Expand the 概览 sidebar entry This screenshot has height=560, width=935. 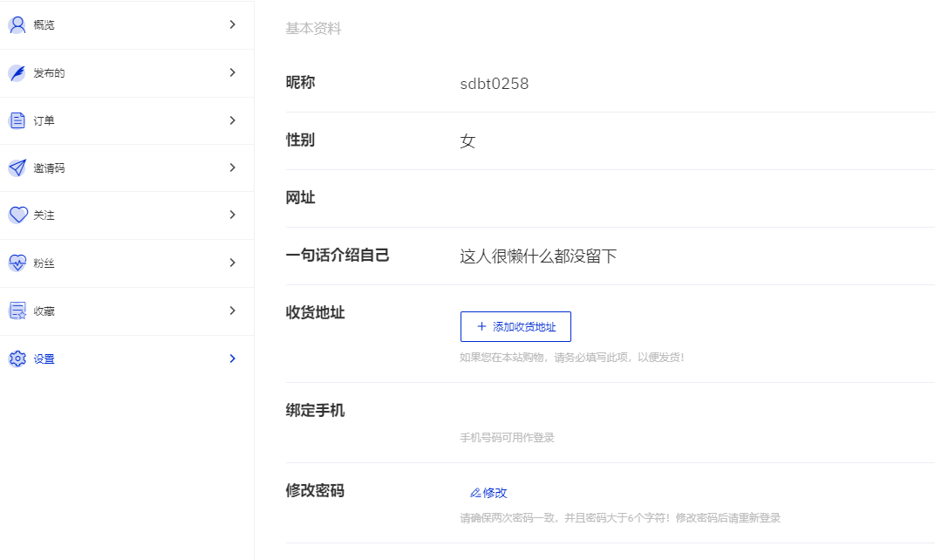click(232, 24)
